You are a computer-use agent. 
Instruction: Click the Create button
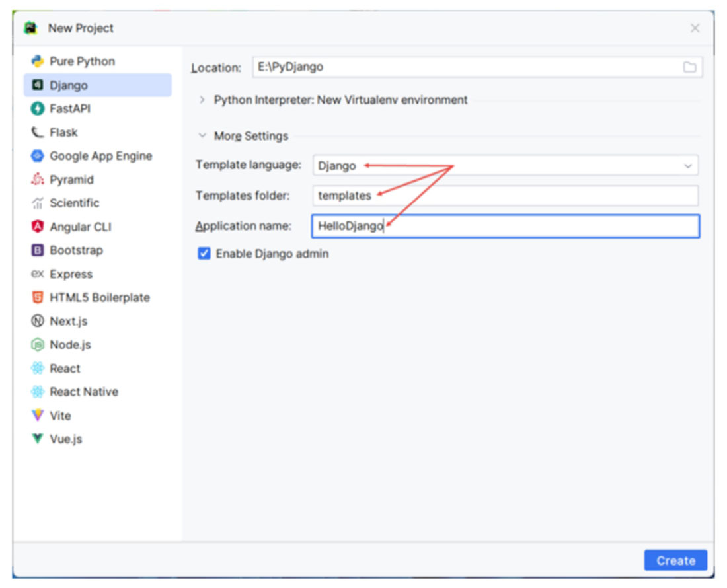point(675,560)
